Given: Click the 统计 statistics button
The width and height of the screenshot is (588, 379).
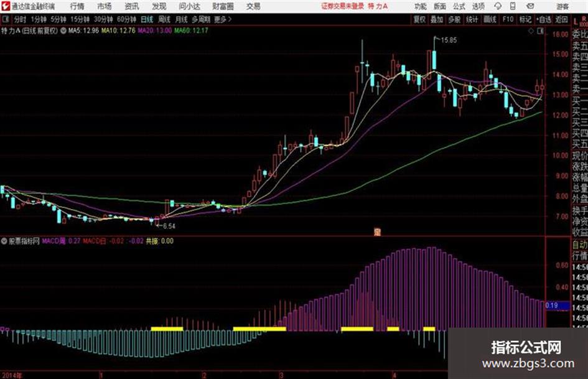Looking at the screenshot, I should [x=472, y=19].
